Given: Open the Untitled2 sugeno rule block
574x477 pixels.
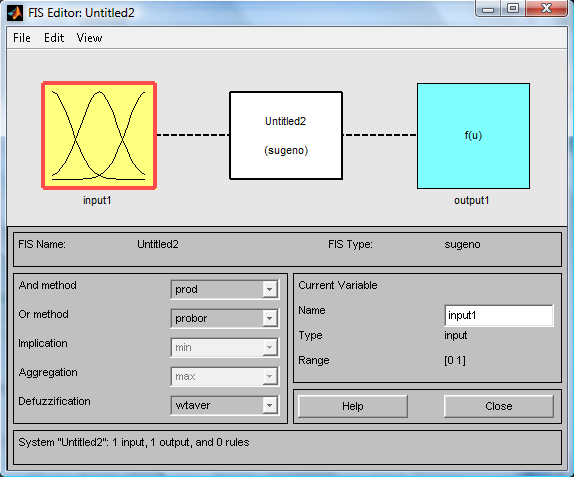Looking at the screenshot, I should (286, 135).
